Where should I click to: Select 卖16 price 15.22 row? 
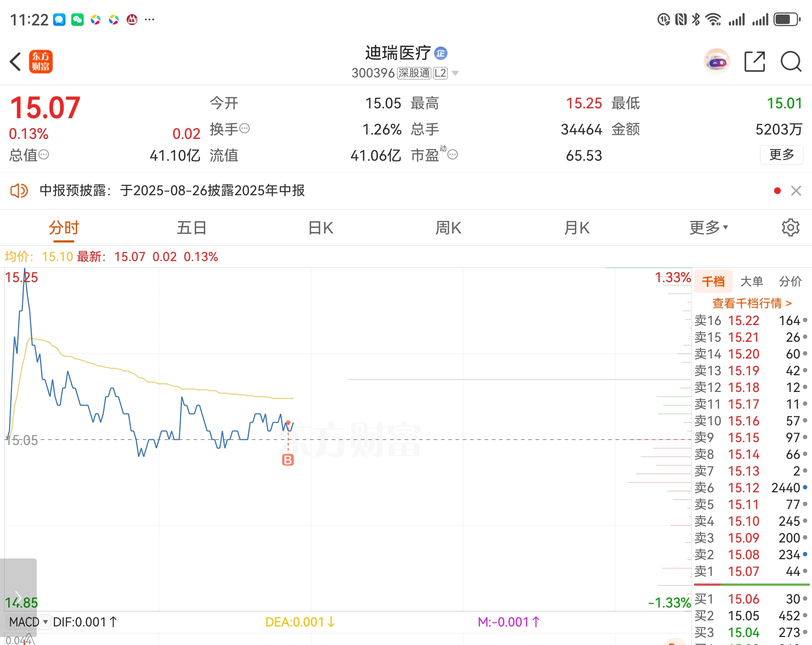click(x=751, y=321)
